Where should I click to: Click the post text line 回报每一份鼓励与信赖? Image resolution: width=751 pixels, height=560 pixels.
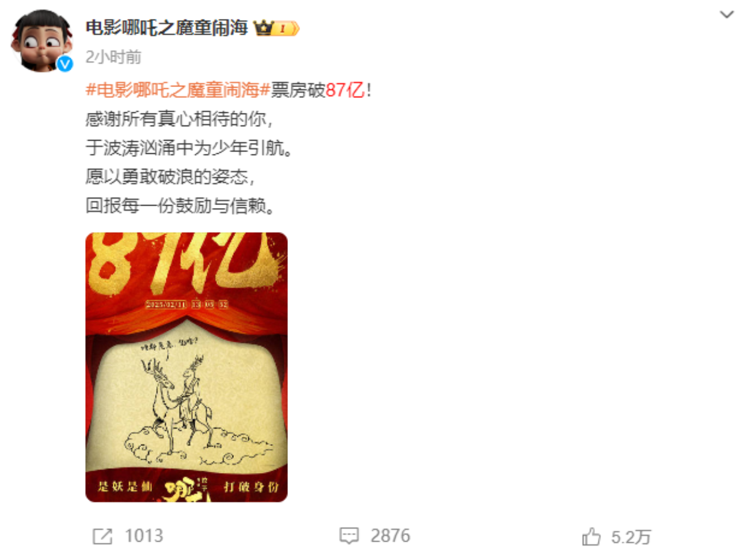coord(180,205)
